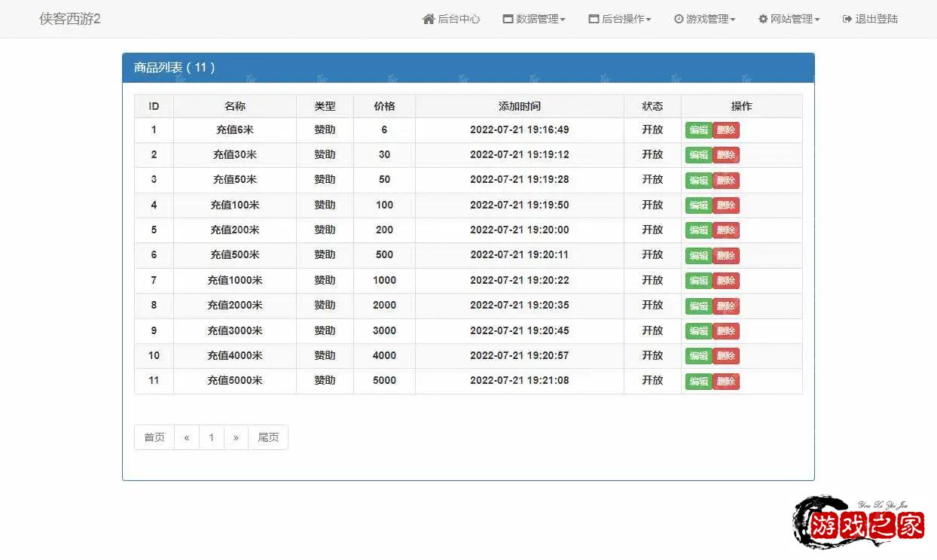Edit the 充值1000米 item
The width and height of the screenshot is (937, 560).
(x=699, y=281)
